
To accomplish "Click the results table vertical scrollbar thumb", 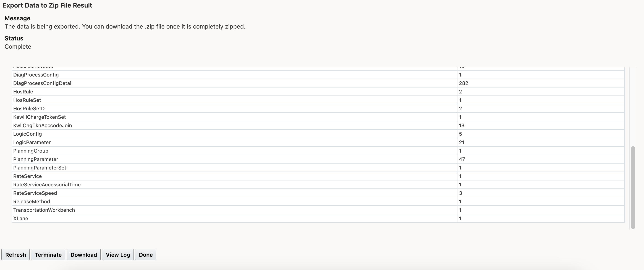I will point(633,187).
